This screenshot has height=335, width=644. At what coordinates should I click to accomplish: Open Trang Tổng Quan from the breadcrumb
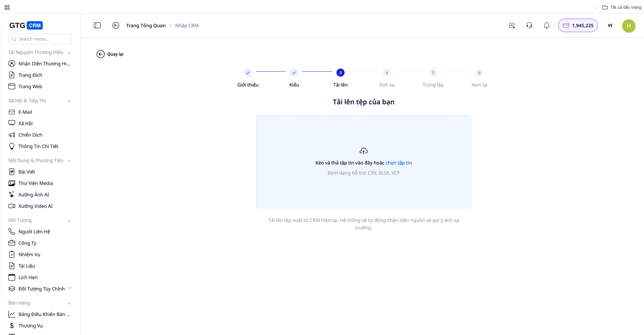click(146, 25)
